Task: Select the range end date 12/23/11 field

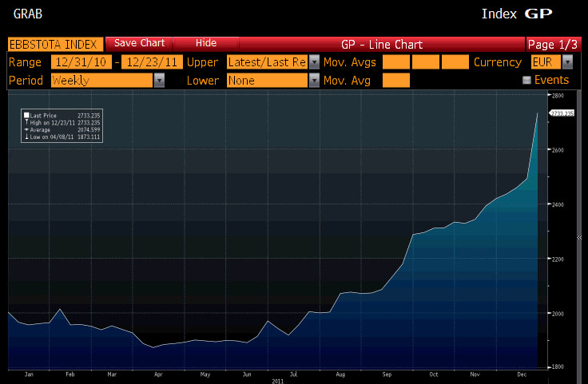Action: click(152, 62)
